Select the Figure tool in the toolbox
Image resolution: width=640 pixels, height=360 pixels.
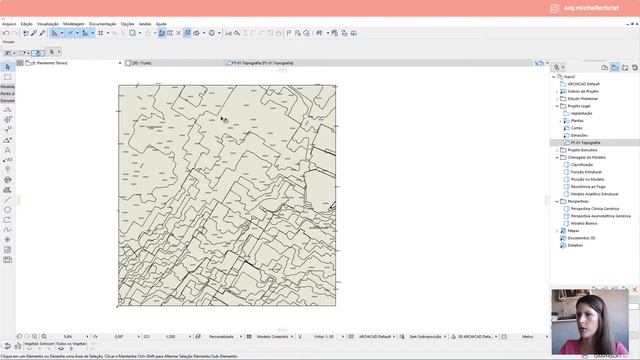click(x=7, y=250)
